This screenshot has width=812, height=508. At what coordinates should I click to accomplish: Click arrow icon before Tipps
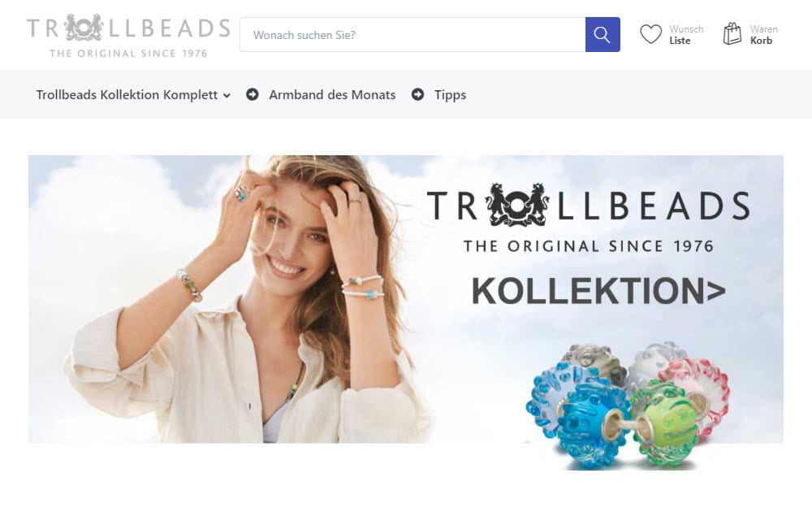(418, 94)
